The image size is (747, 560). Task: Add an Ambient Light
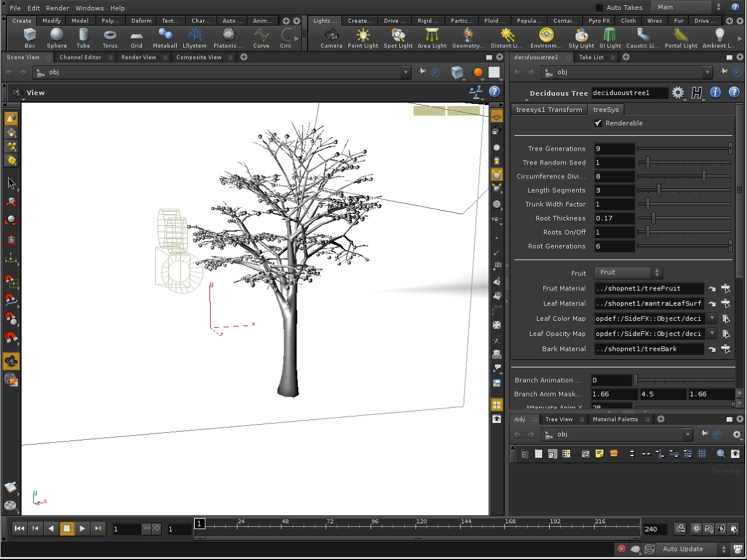718,38
